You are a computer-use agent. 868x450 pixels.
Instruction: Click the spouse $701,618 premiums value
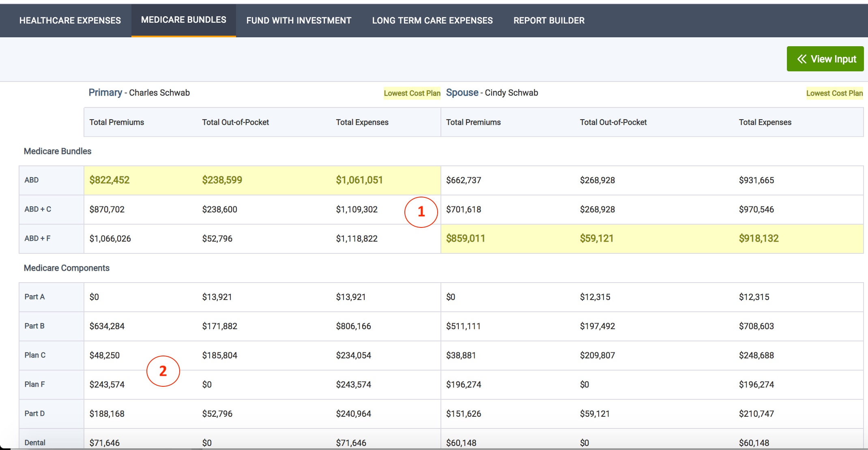[464, 209]
